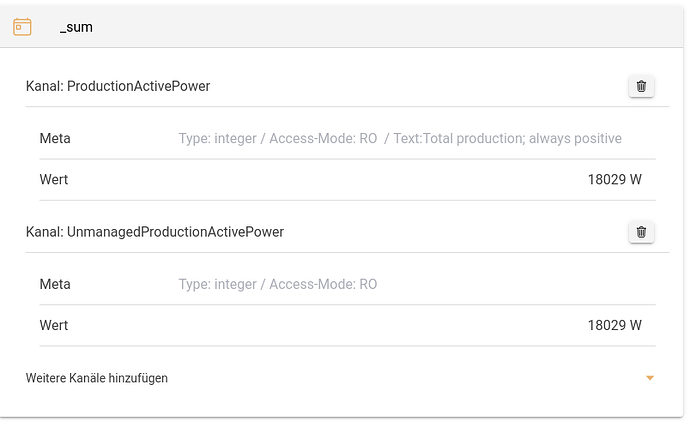The width and height of the screenshot is (690, 421).
Task: Click the Meta label under ProductionActivePower
Action: (55, 138)
